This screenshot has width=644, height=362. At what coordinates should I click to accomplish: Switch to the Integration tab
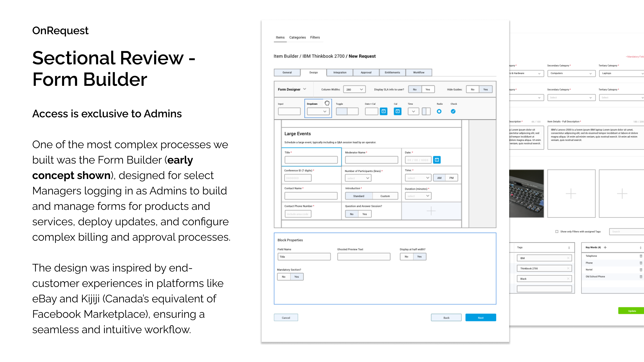tap(340, 72)
